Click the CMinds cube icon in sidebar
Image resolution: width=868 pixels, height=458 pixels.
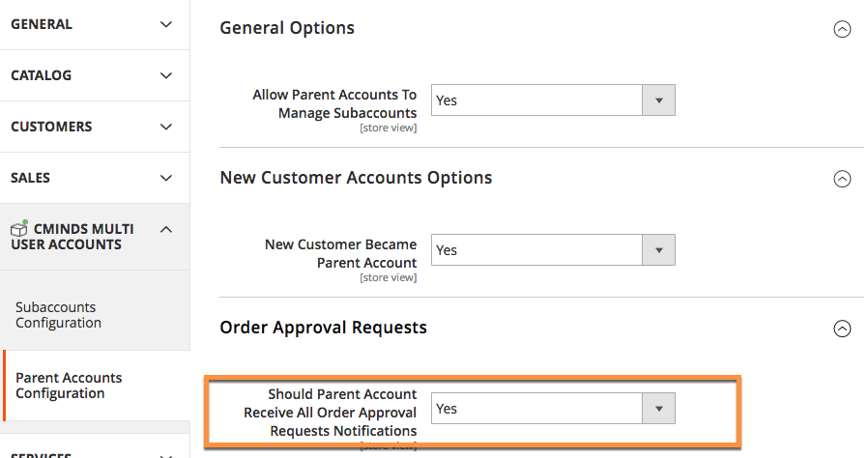[18, 230]
